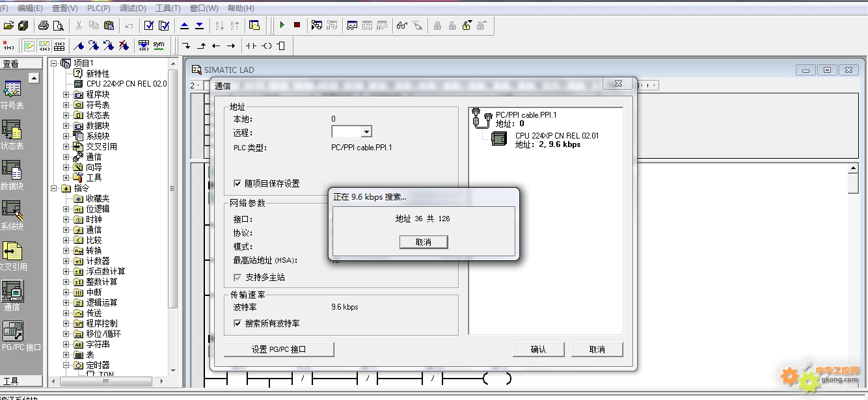Click the Download blue down-arrow icon
Viewport: 868px width, 400px height.
pos(199,25)
